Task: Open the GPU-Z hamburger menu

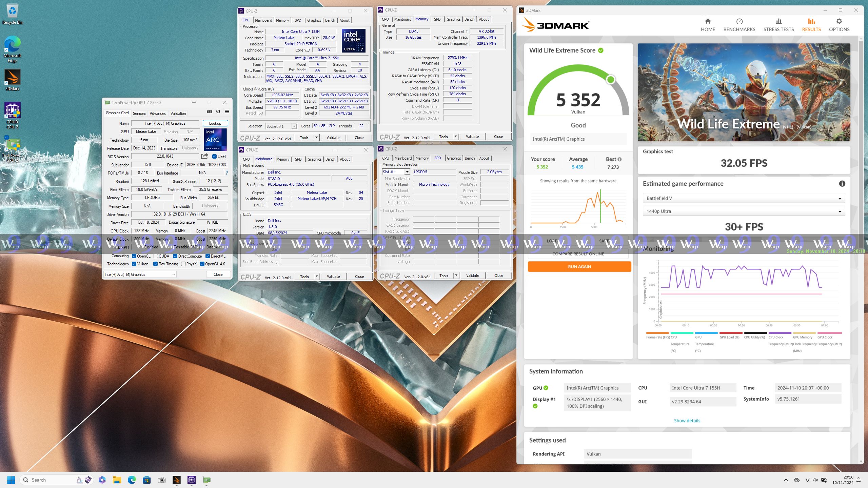Action: click(227, 112)
